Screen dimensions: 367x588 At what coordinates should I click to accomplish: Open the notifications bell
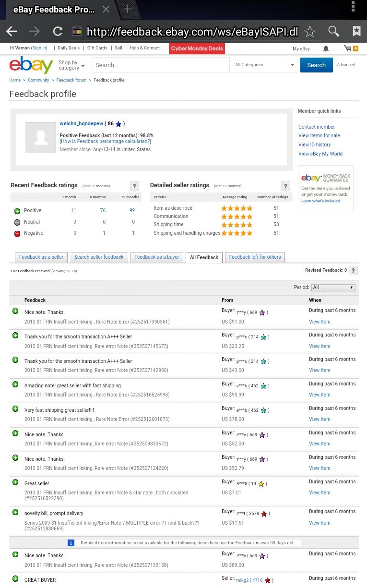coord(326,48)
